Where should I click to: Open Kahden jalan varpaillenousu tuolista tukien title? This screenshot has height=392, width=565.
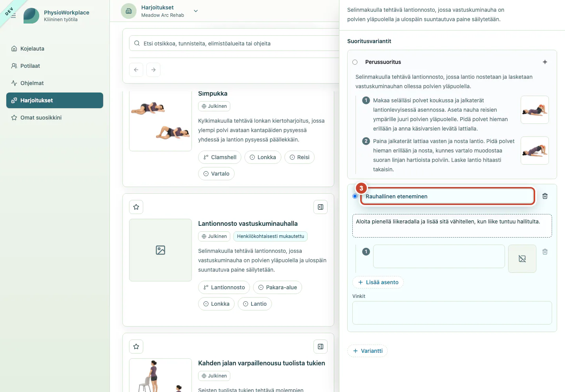point(262,363)
